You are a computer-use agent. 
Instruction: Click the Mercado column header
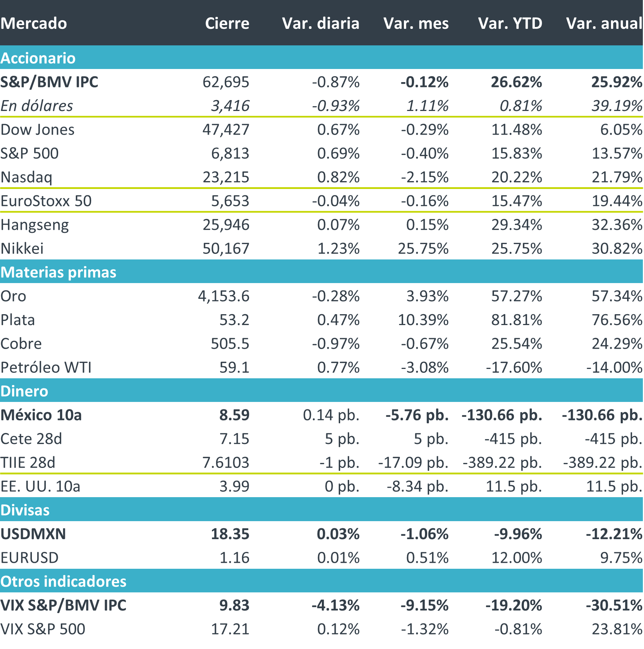click(34, 23)
